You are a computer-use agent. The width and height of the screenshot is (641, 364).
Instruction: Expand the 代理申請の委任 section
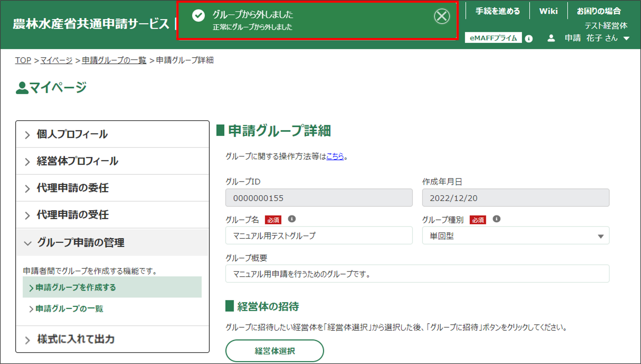click(x=72, y=188)
